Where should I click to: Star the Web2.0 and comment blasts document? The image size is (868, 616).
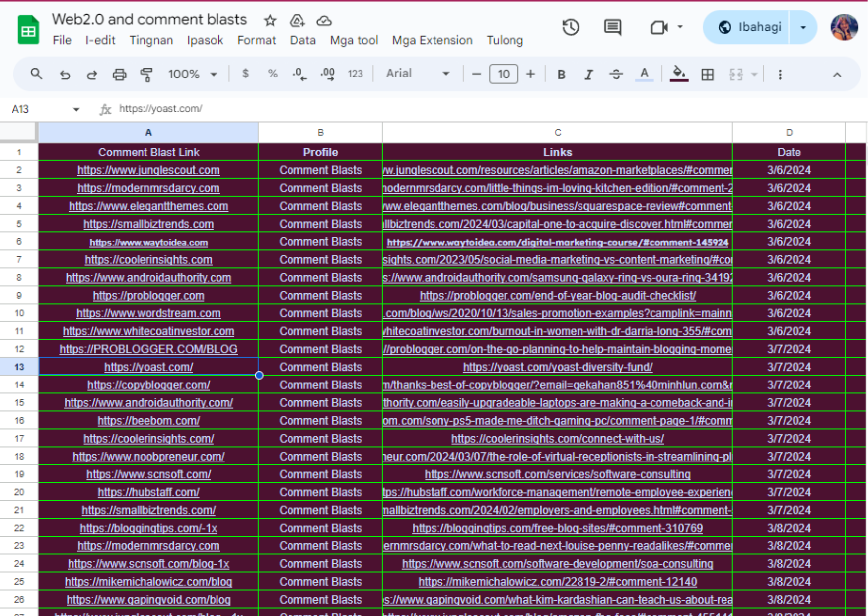270,21
